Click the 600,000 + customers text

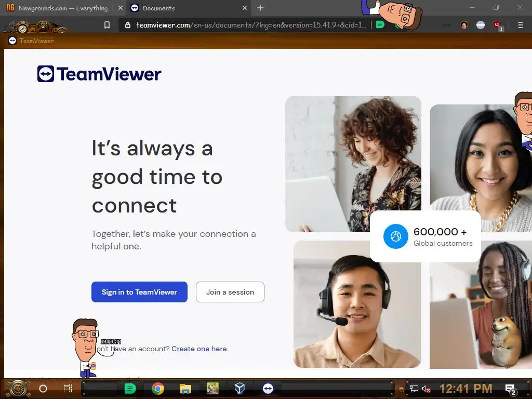pos(440,232)
